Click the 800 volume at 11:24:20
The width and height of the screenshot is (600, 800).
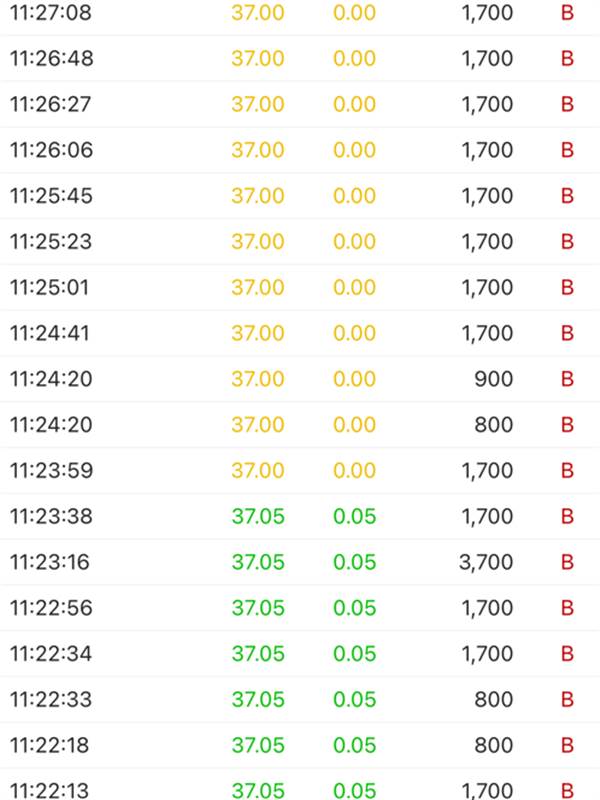click(493, 424)
